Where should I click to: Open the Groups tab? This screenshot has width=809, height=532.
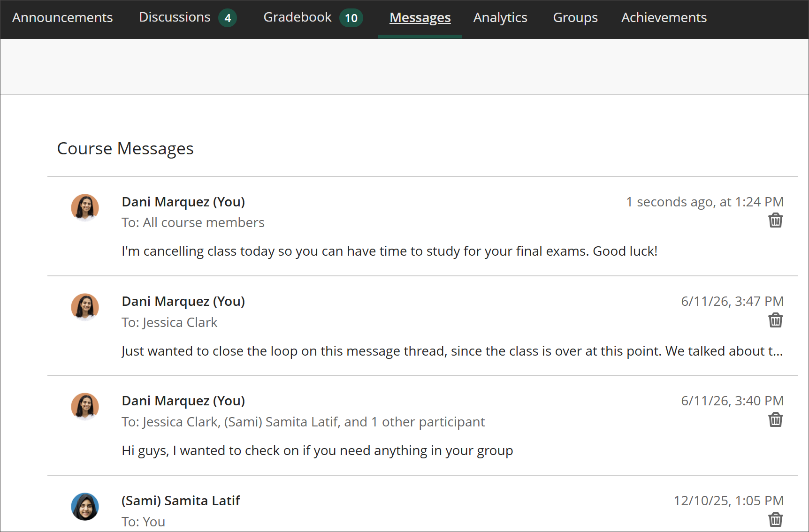click(x=575, y=18)
